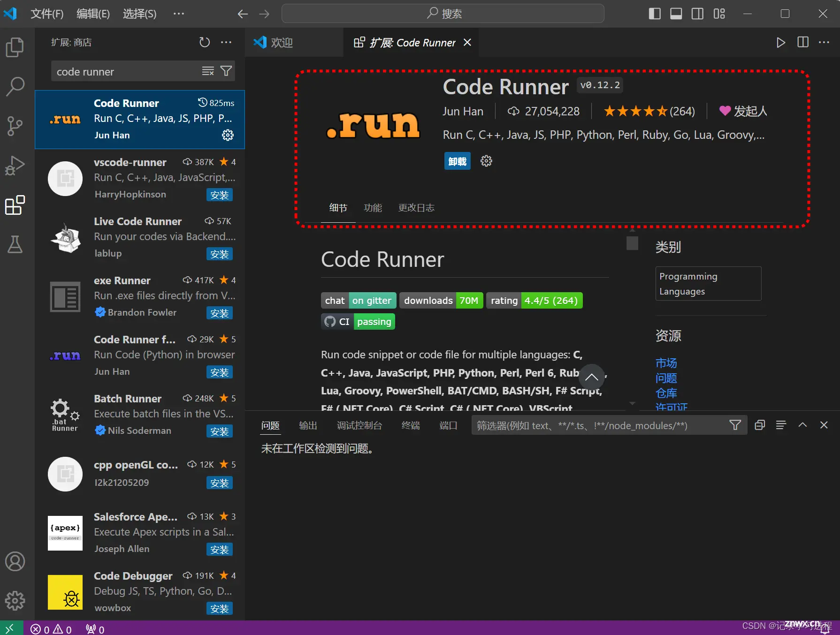The image size is (840, 635).
Task: Go forward in navigation history
Action: coord(264,14)
